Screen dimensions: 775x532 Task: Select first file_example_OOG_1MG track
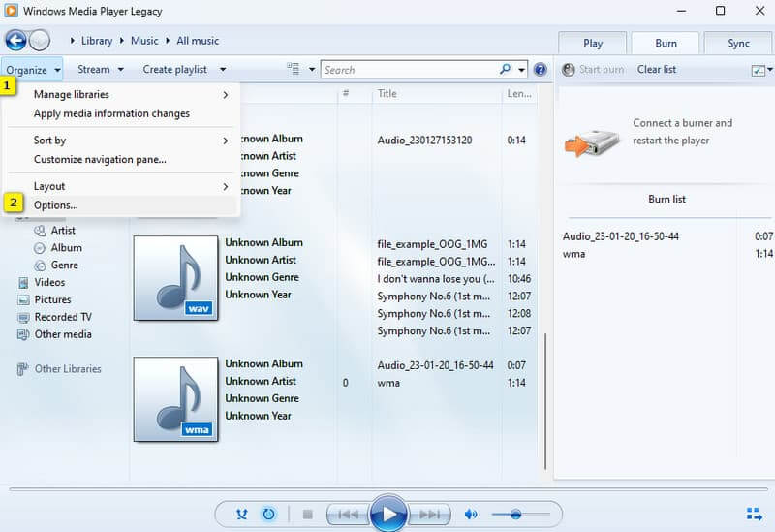[432, 244]
